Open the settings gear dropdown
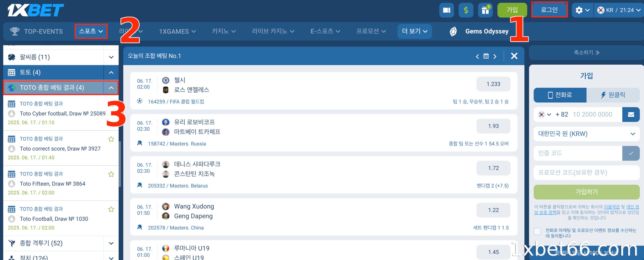 coord(582,10)
